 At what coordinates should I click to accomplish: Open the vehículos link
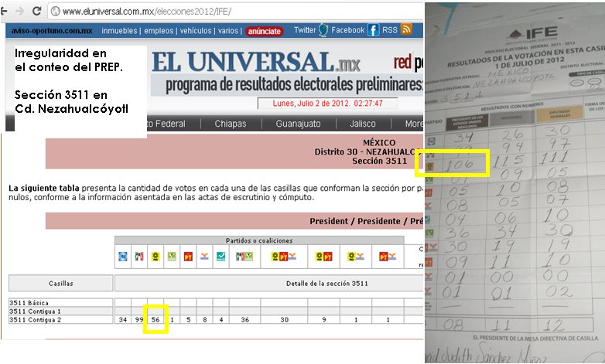(x=196, y=31)
